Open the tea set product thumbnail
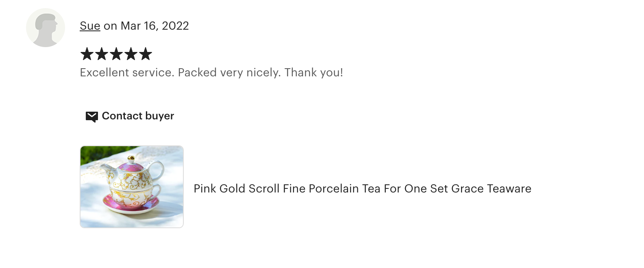 tap(132, 187)
